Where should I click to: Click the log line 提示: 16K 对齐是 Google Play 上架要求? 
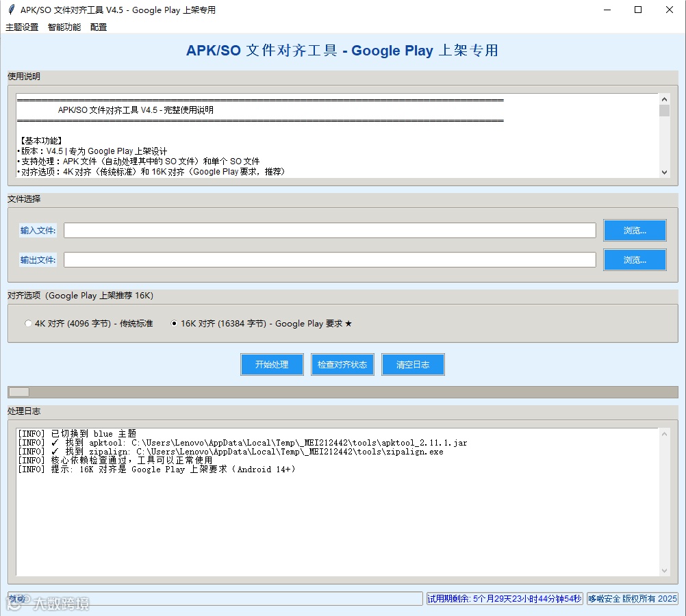[157, 469]
